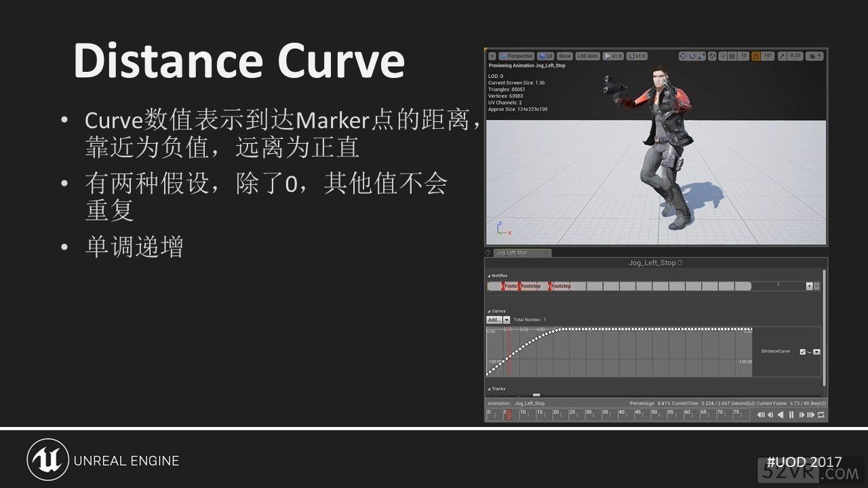Switch to the Jog_Left_Stop tab
Image resolution: width=868 pixels, height=488 pixels.
tap(513, 253)
